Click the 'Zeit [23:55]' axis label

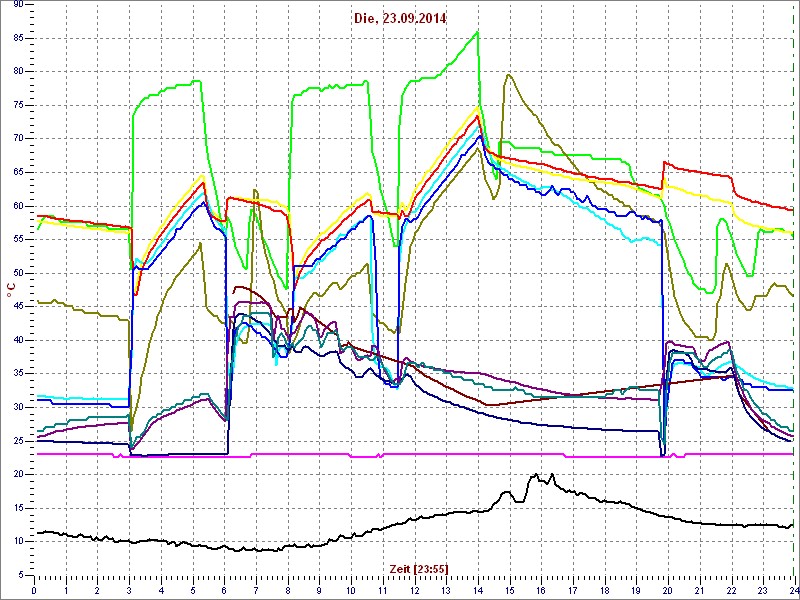419,568
